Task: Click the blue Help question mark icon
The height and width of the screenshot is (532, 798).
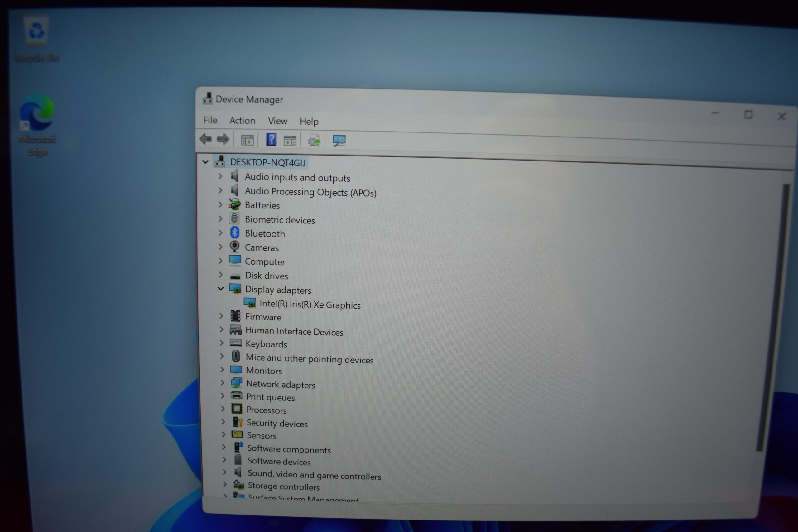Action: 272,139
